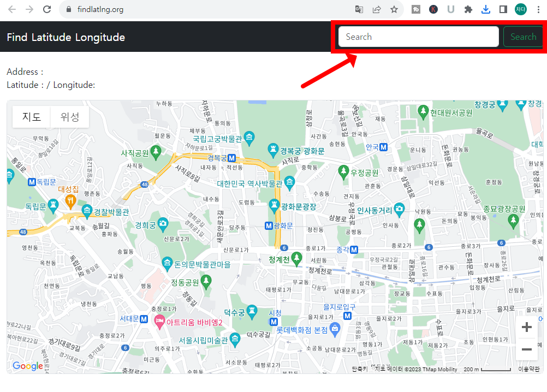Toggle the 200 m map scale bar

(x=487, y=369)
